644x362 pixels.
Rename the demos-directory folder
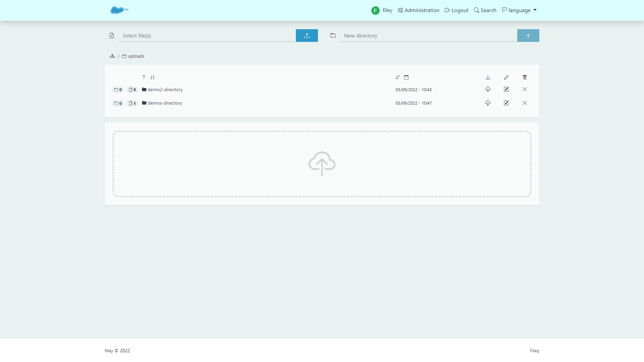[506, 103]
